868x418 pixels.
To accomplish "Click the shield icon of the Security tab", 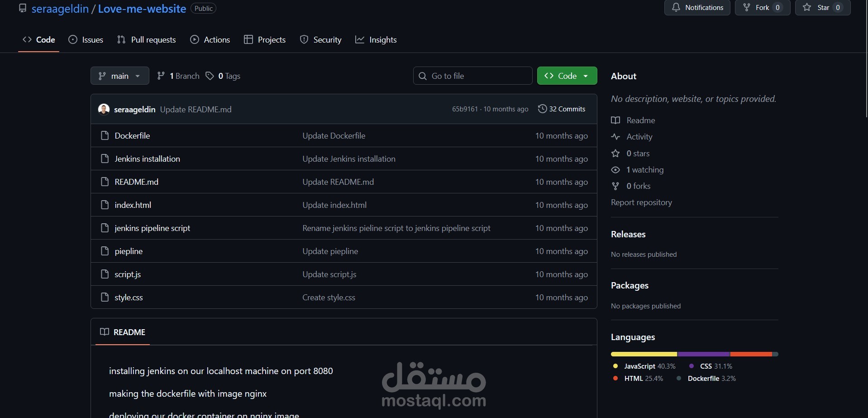I will point(304,40).
